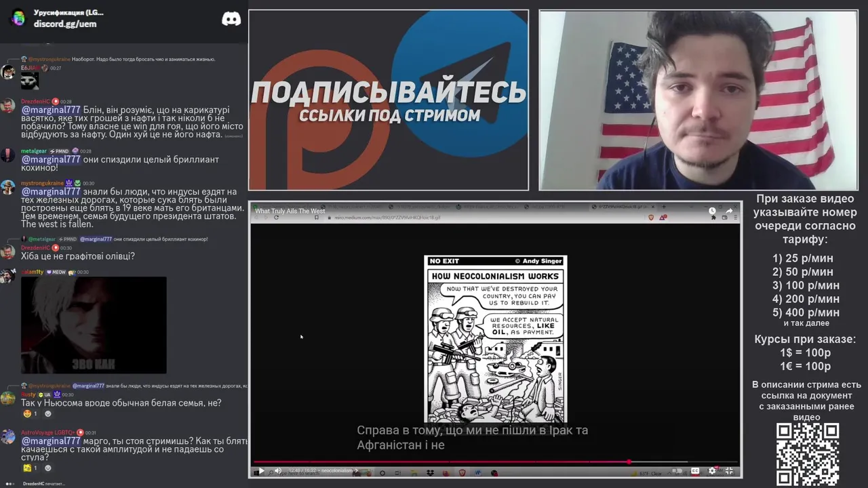This screenshot has height=488, width=868.
Task: Click the 'DrezdenHC печатает...' typing indicator
Action: click(x=44, y=484)
